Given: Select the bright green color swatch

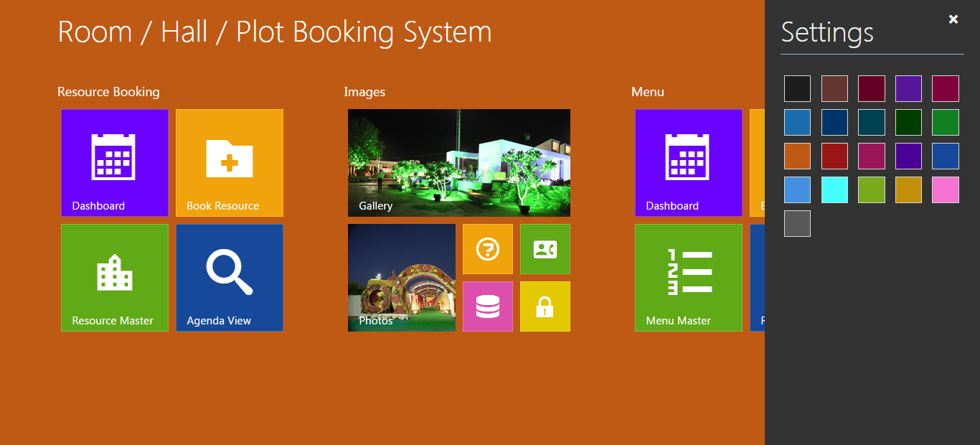Looking at the screenshot, I should [945, 122].
